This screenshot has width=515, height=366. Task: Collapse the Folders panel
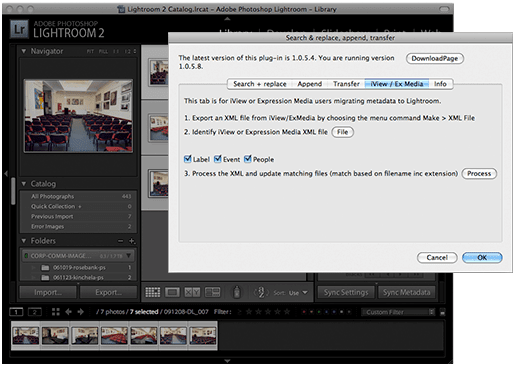(24, 241)
